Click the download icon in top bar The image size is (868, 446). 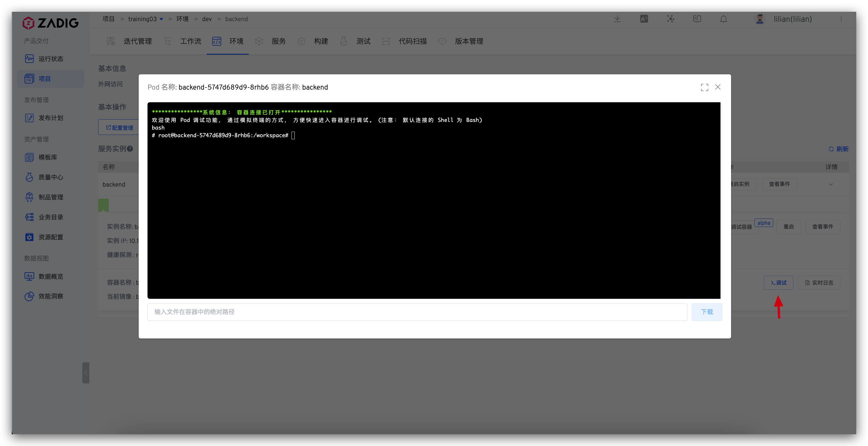pos(617,19)
